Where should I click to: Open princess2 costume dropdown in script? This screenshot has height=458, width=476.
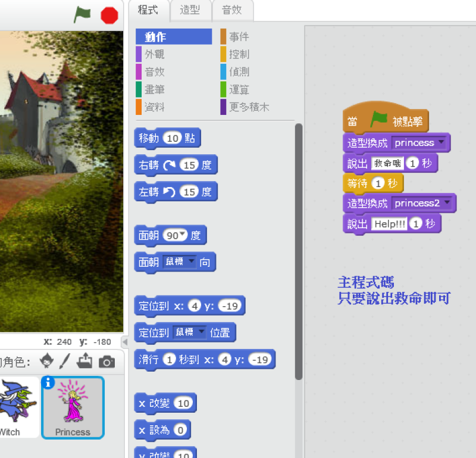pyautogui.click(x=447, y=203)
